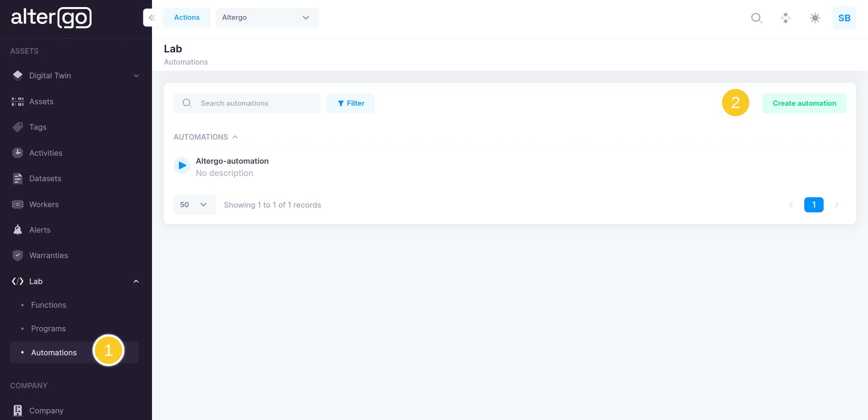Run the Altergo-automation play icon
This screenshot has height=420, width=868.
[x=182, y=166]
